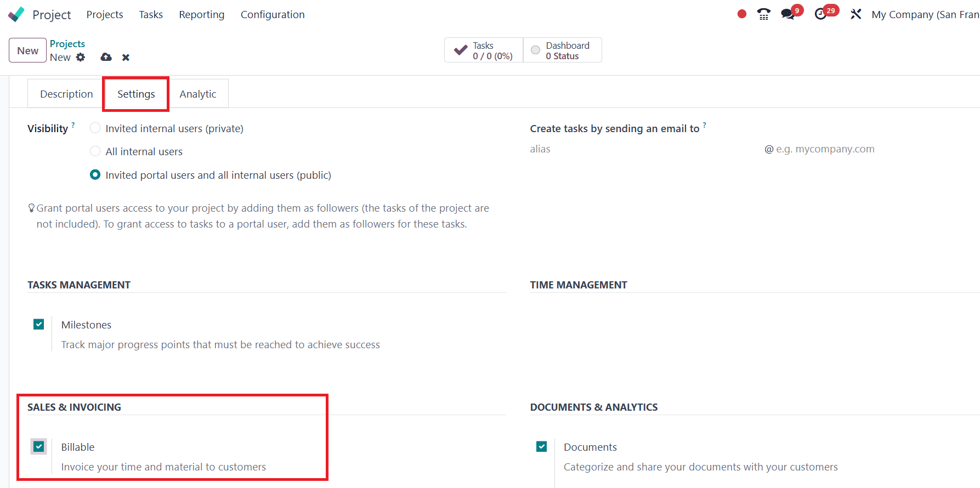Open the gear actions menu beside New
The image size is (980, 488).
(x=81, y=57)
